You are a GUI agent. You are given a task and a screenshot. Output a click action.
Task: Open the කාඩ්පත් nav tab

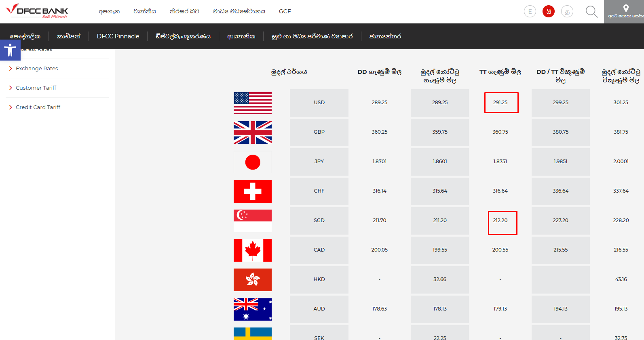point(69,36)
